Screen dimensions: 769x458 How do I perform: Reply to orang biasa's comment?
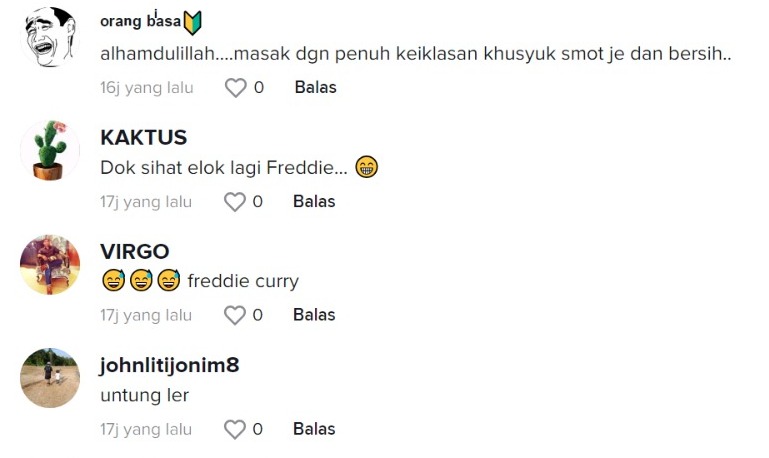coord(315,88)
